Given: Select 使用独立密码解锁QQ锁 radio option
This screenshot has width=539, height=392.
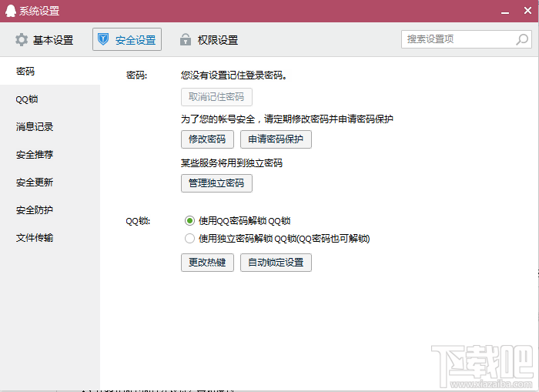Looking at the screenshot, I should (x=189, y=239).
